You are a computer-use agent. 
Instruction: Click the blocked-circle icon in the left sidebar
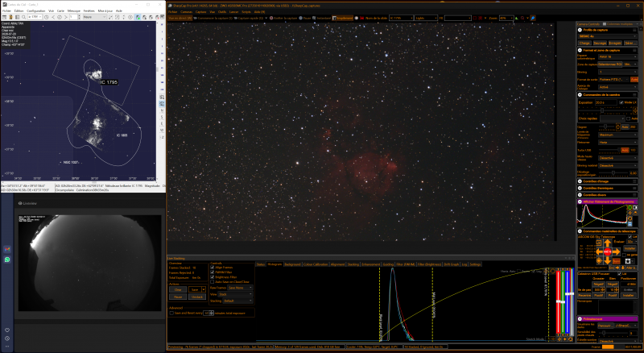pos(7,338)
